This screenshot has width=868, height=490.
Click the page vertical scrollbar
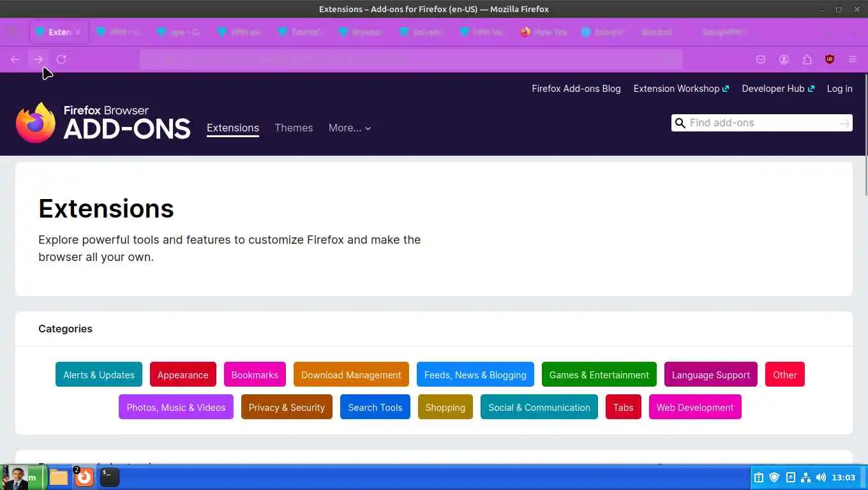(865, 134)
